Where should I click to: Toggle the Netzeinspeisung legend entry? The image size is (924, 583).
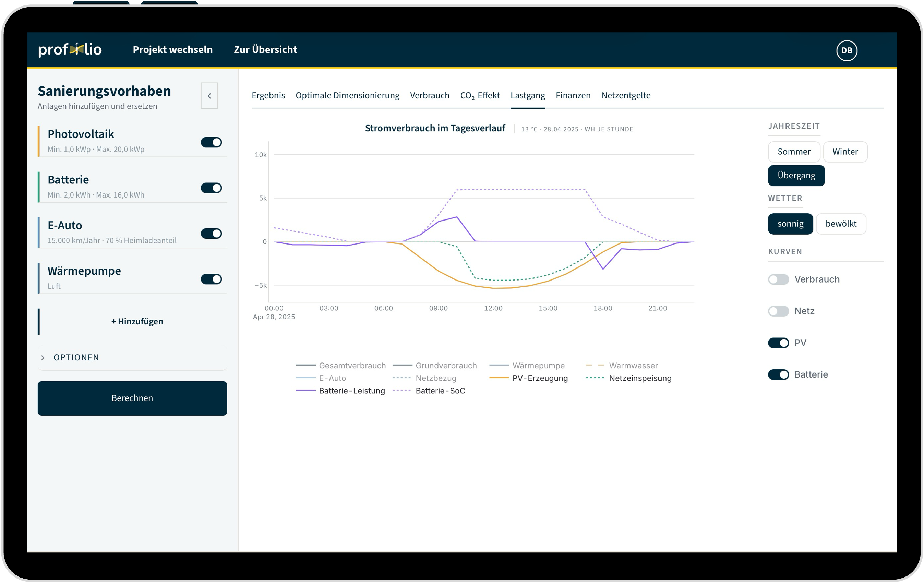click(x=628, y=378)
